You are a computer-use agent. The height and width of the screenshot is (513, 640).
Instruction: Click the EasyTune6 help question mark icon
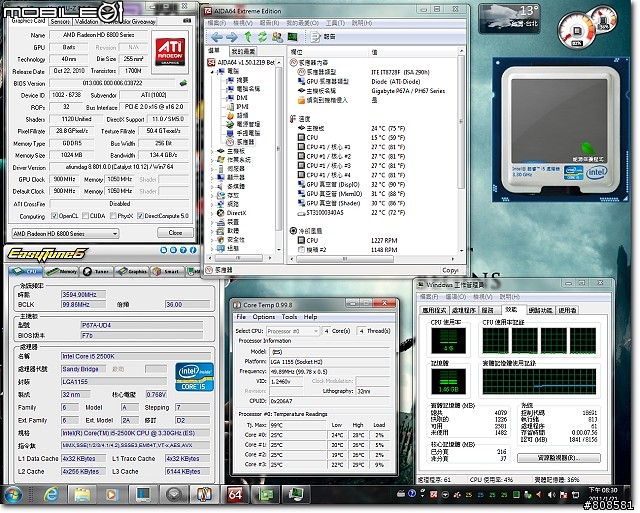183,250
